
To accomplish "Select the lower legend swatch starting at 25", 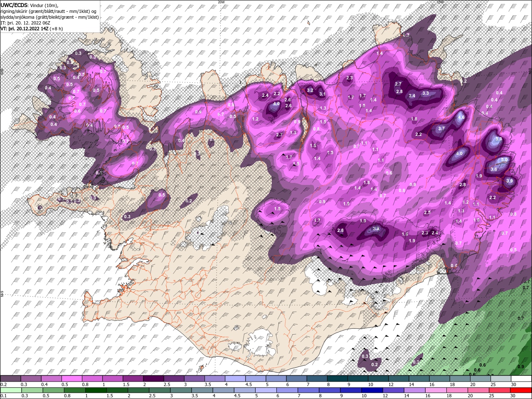I will click(499, 390).
